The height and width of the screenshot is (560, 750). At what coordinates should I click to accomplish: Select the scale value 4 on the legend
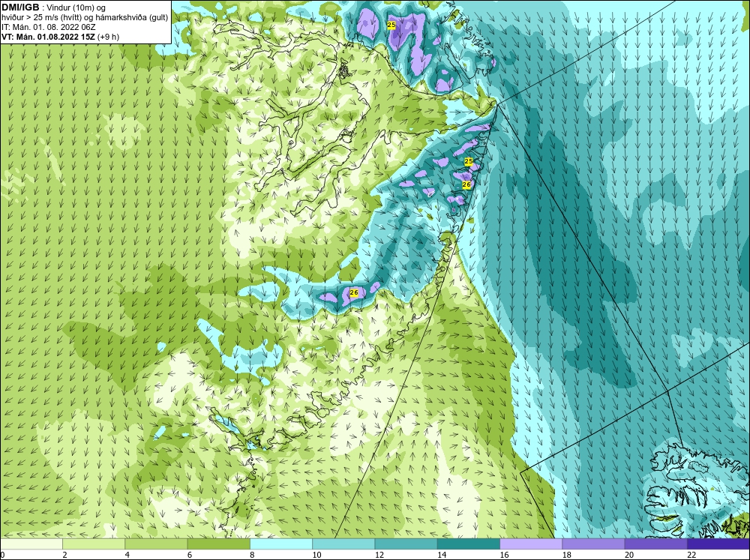pos(127,555)
